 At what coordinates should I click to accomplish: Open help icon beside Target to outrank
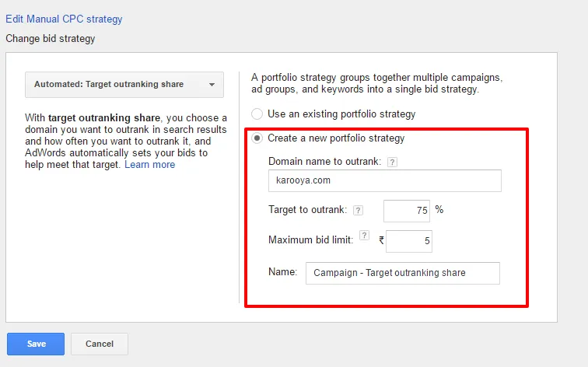point(358,210)
